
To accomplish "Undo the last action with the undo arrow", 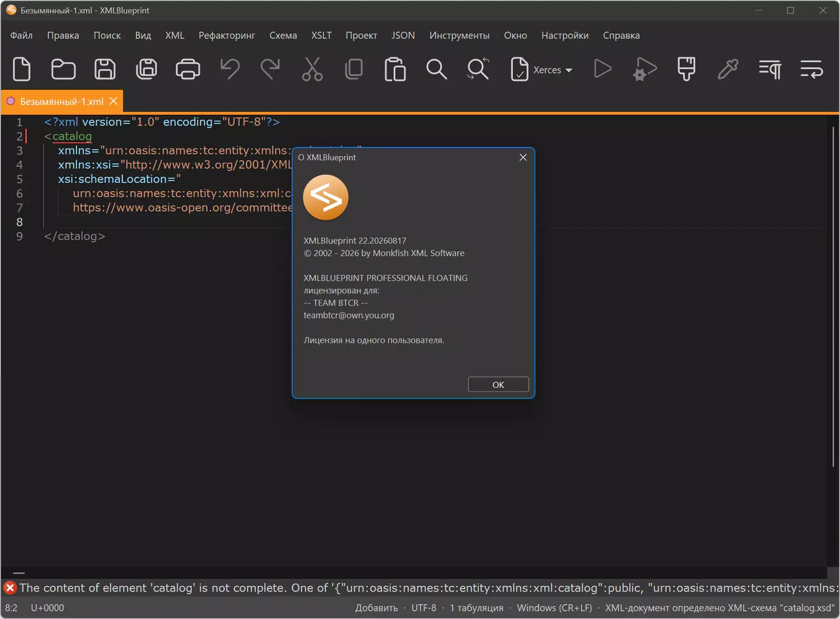I will 229,69.
